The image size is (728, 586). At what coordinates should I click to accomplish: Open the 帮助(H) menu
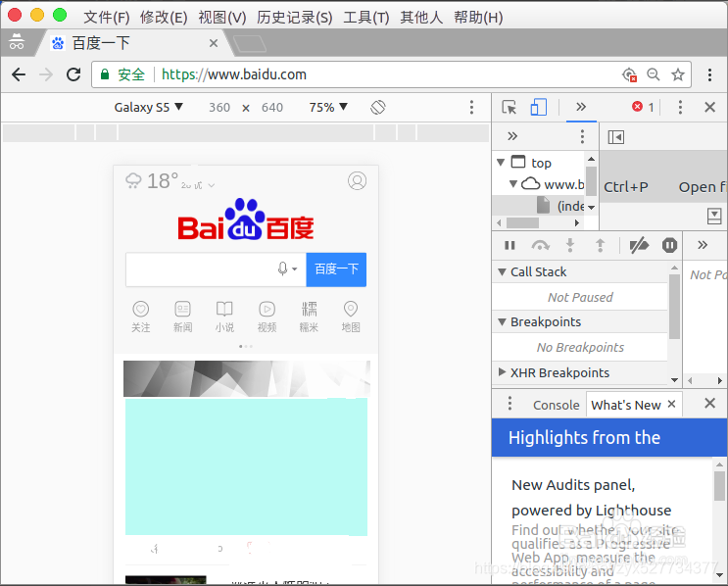[x=478, y=18]
